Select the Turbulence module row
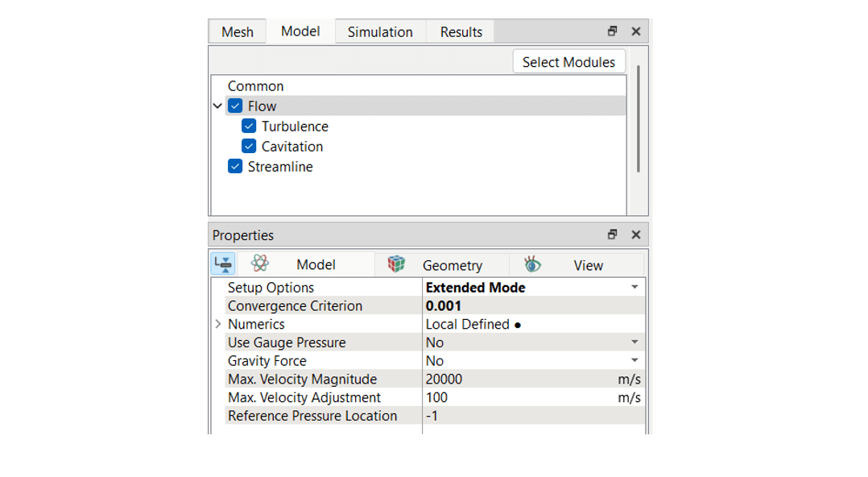This screenshot has width=868, height=477. point(295,127)
